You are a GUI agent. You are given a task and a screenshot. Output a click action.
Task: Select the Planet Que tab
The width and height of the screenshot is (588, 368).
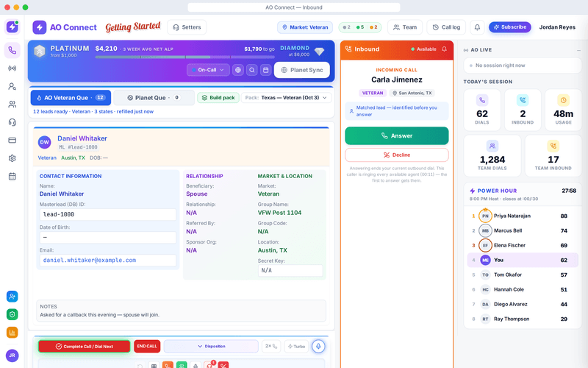[154, 98]
